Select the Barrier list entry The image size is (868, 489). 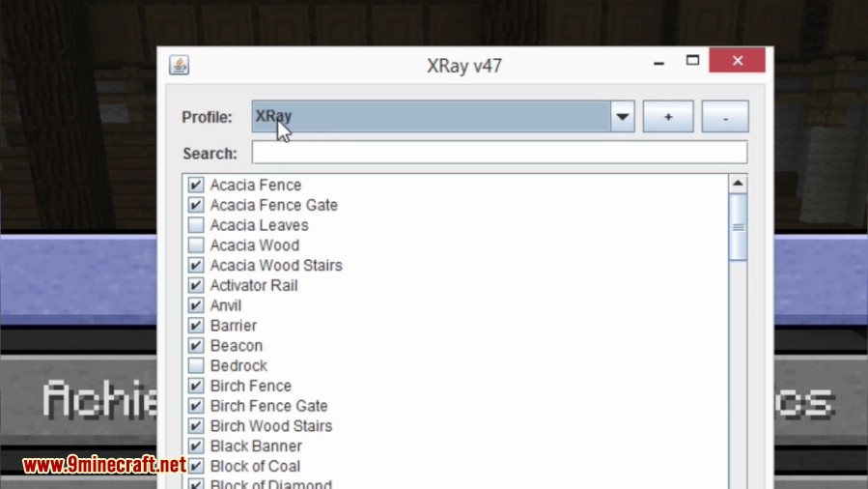coord(234,326)
